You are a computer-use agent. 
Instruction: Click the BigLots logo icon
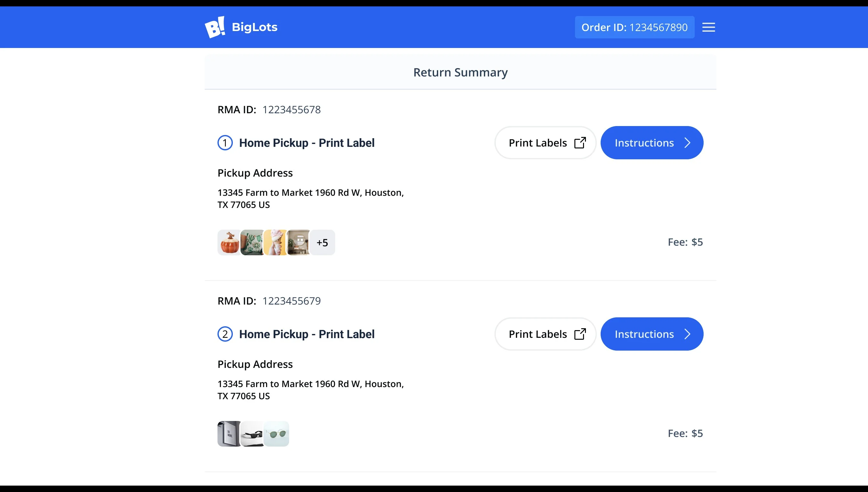(x=215, y=27)
